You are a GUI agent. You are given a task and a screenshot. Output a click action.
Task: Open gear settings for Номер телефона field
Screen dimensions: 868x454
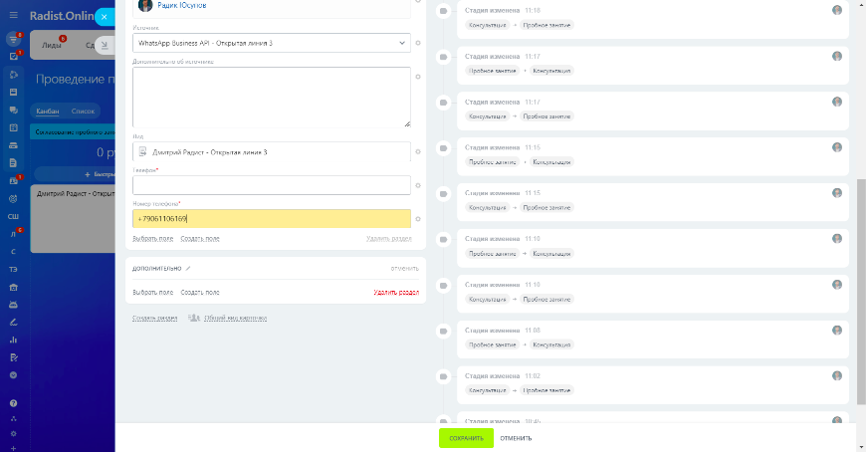click(x=418, y=219)
